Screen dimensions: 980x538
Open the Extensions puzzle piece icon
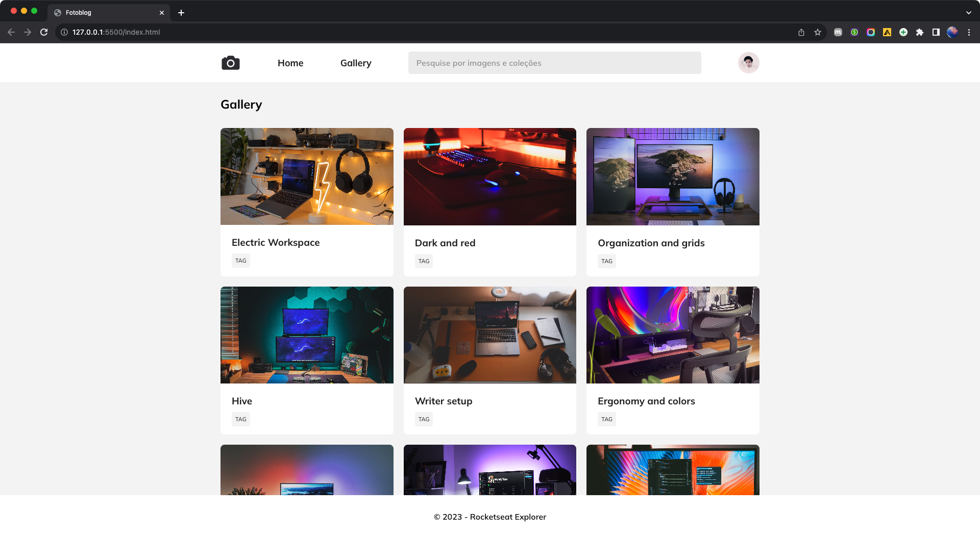[x=920, y=32]
